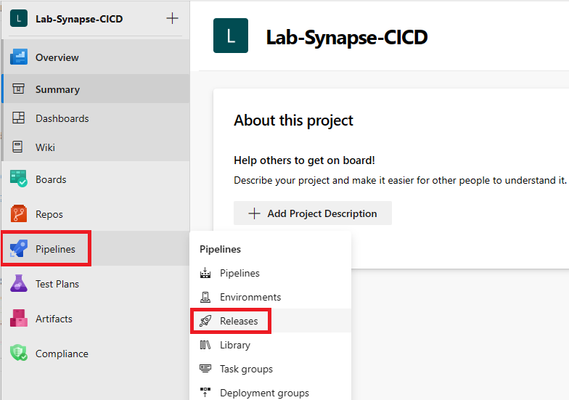
Task: Open the Test Plans section
Action: click(x=57, y=284)
